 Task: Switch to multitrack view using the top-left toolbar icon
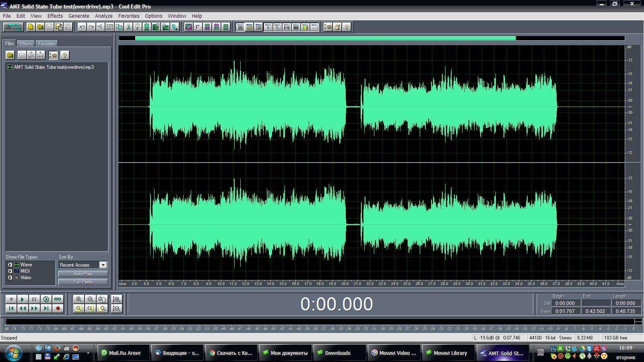pyautogui.click(x=13, y=27)
